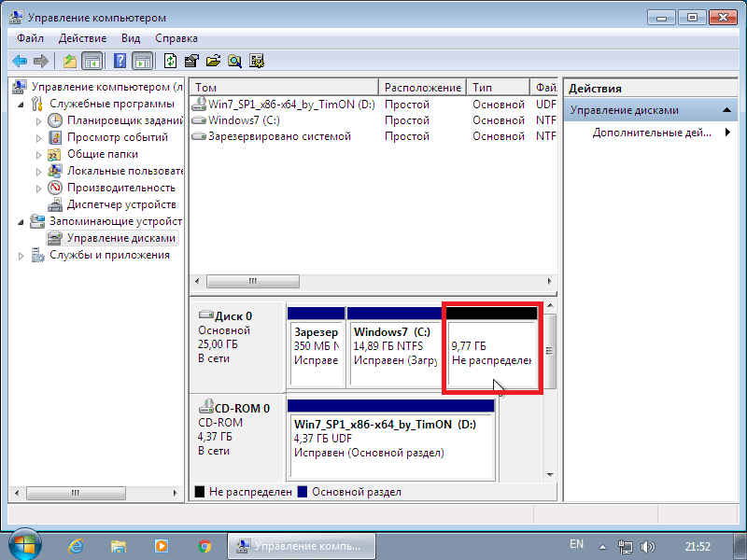Expand the Общие папки node
The image size is (747, 560).
pos(38,155)
